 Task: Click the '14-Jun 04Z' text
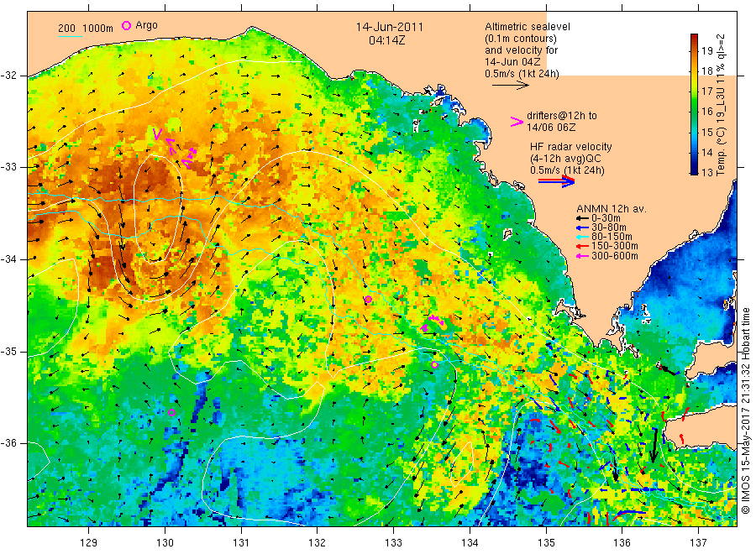click(x=512, y=61)
